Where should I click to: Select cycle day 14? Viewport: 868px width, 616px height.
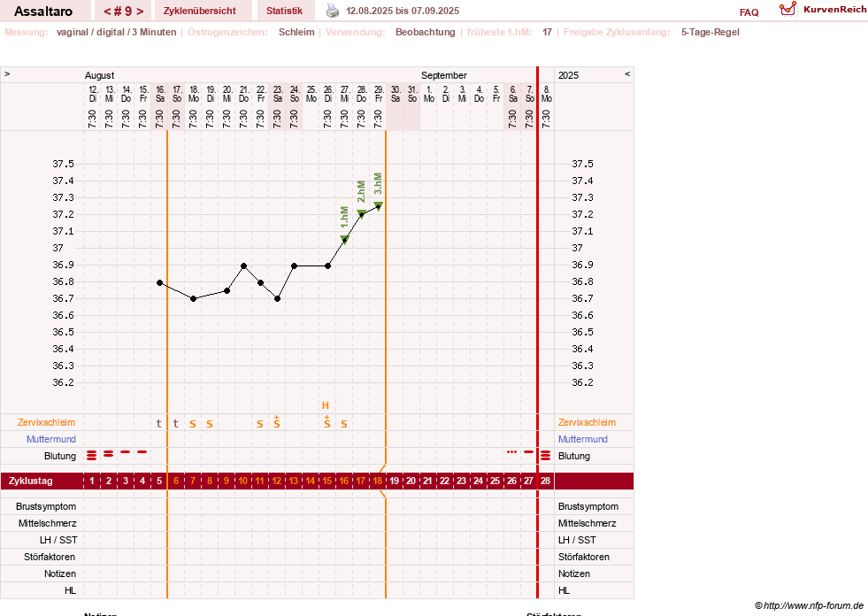(311, 481)
